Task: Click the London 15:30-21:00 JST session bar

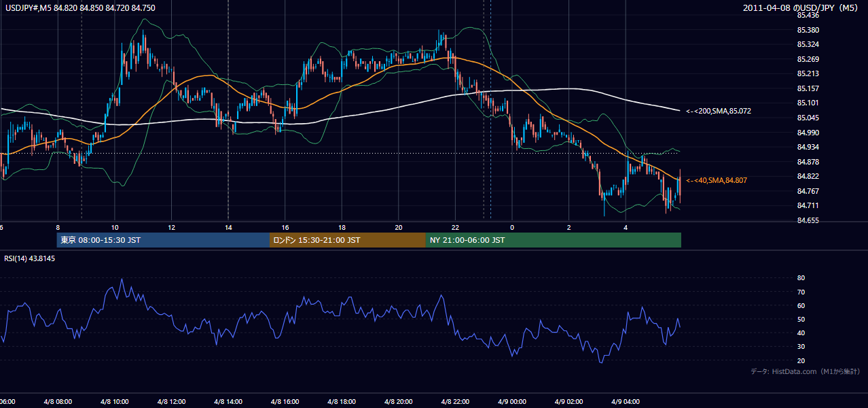Action: pyautogui.click(x=348, y=240)
